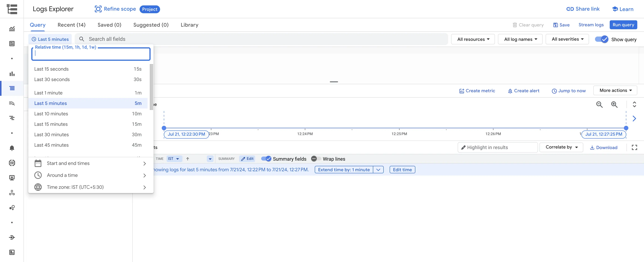Screen dimensions: 644x262
Task: Select Last 10 minutes option
Action: click(x=88, y=114)
